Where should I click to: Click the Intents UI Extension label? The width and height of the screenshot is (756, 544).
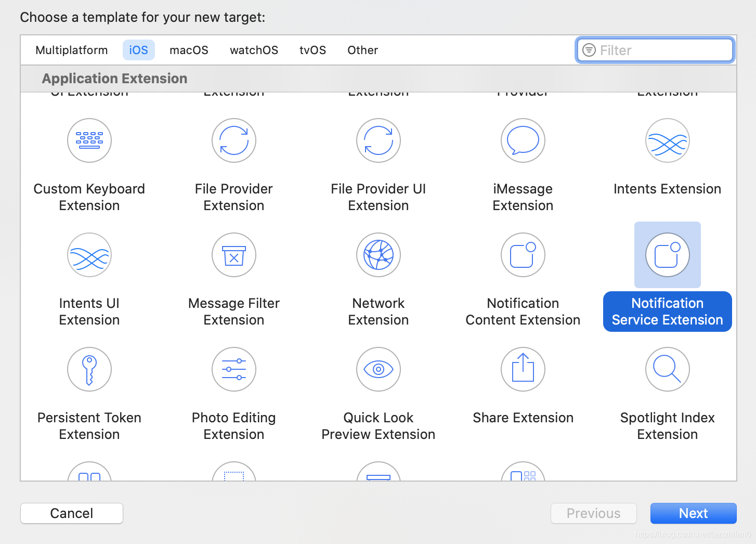click(x=89, y=312)
